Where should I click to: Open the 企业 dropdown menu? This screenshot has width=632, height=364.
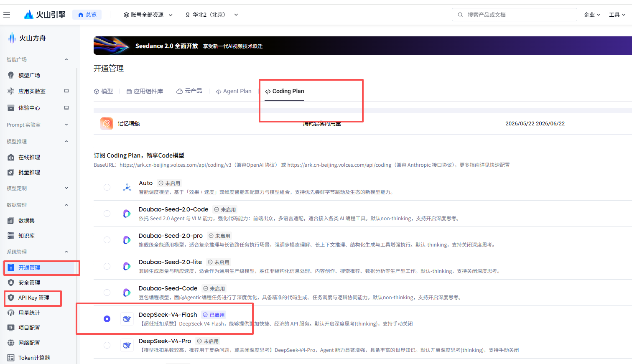click(x=592, y=15)
